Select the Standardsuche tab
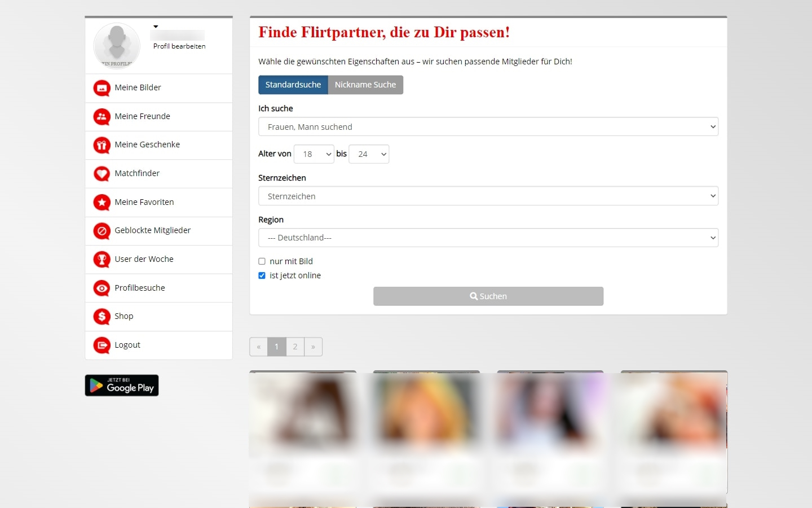 click(293, 85)
